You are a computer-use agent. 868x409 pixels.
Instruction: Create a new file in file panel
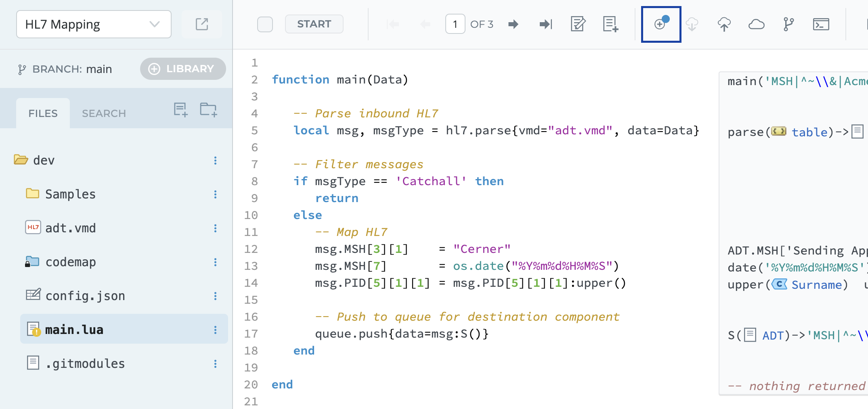[x=180, y=109]
